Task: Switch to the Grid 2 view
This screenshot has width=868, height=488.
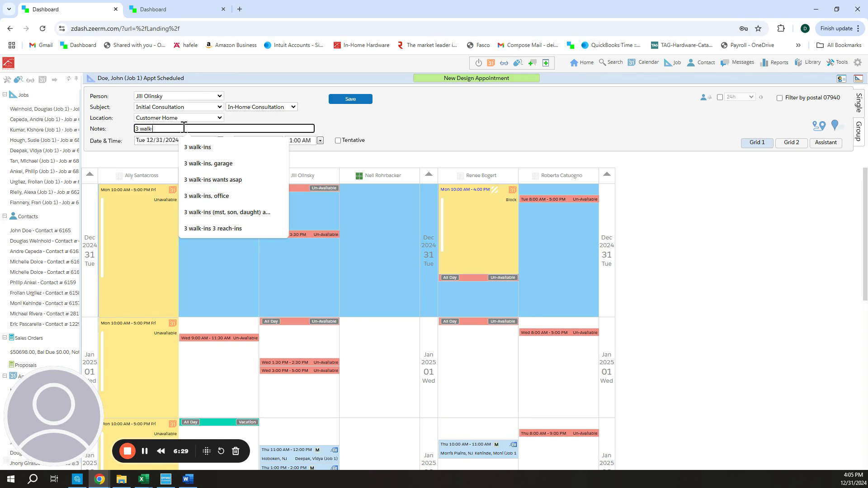Action: 791,142
